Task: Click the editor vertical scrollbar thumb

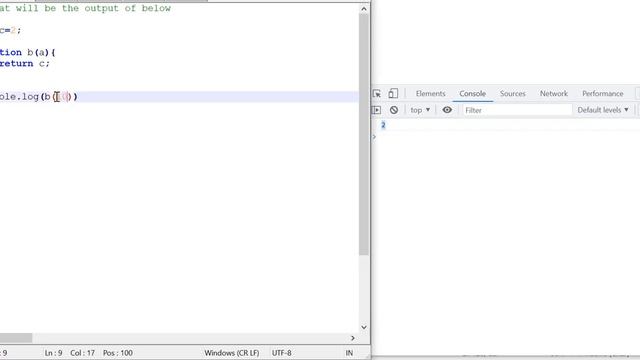Action: 364,134
